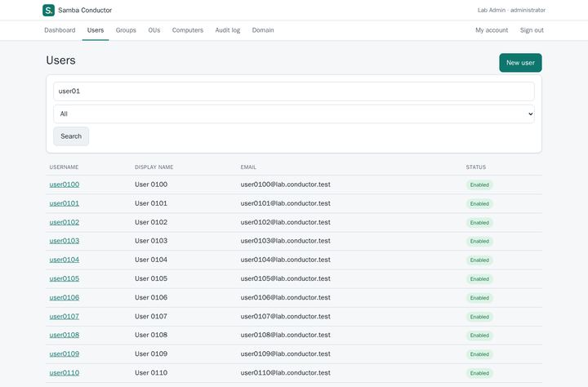Click Enabled badge in user0108 row
The width and height of the screenshot is (588, 387).
[x=479, y=336]
